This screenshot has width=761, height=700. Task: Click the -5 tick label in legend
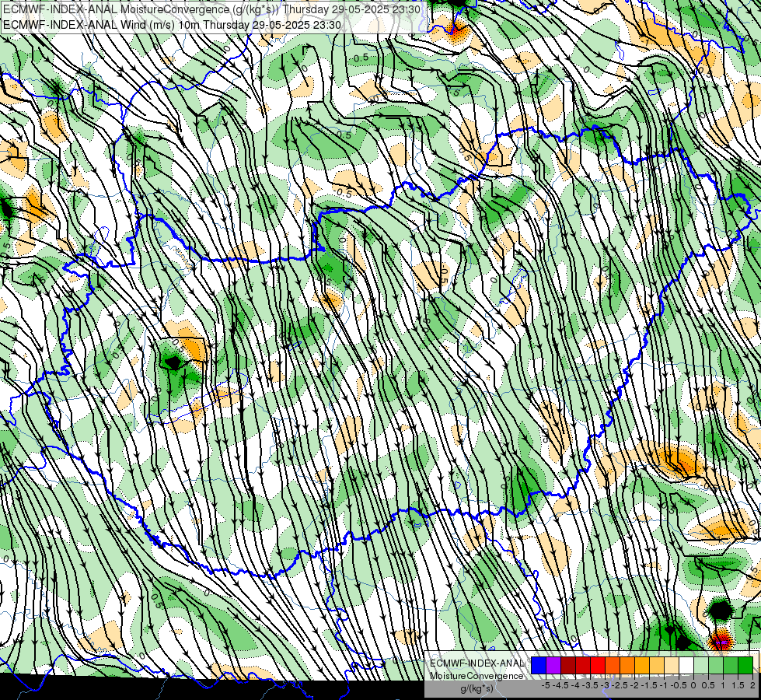click(x=546, y=685)
